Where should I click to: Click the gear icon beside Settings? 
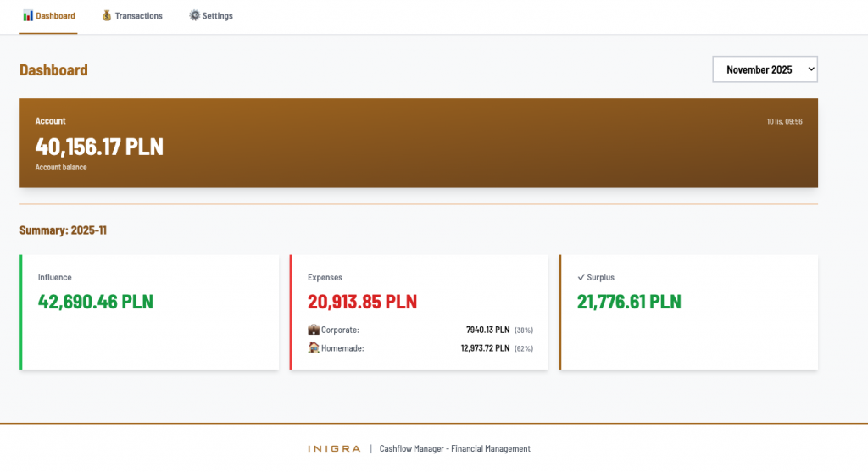click(194, 16)
